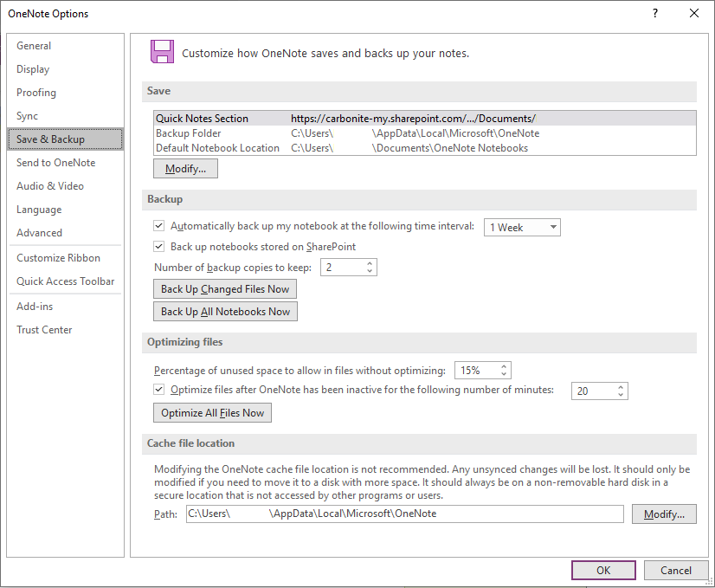Click the cache file Path text field
Viewport: 715px width, 588px height.
click(403, 514)
